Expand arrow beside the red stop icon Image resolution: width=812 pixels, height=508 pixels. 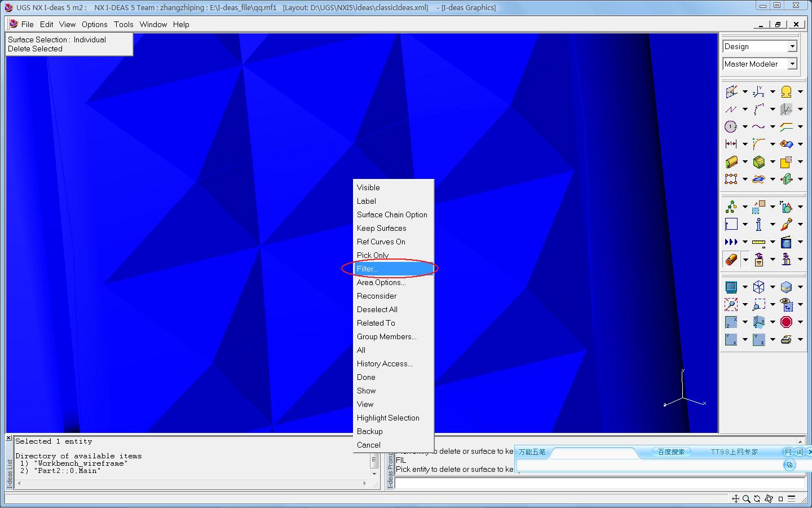point(800,323)
